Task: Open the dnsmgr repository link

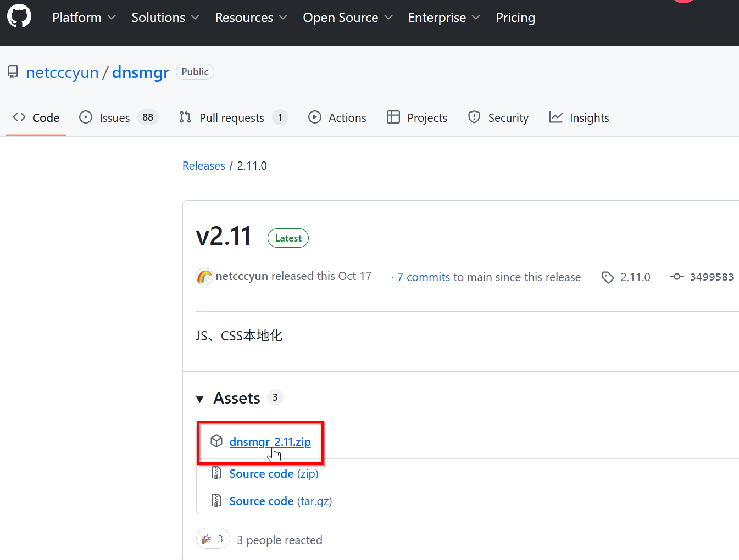Action: (x=141, y=72)
